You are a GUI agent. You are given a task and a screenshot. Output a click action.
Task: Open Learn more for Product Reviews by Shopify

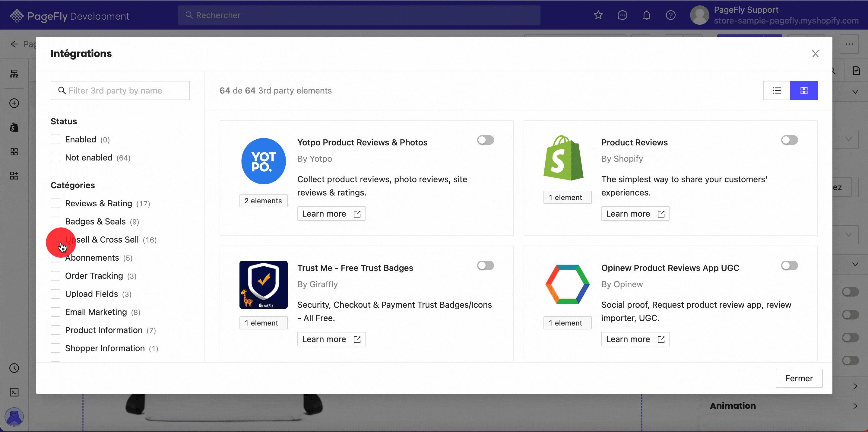point(635,214)
